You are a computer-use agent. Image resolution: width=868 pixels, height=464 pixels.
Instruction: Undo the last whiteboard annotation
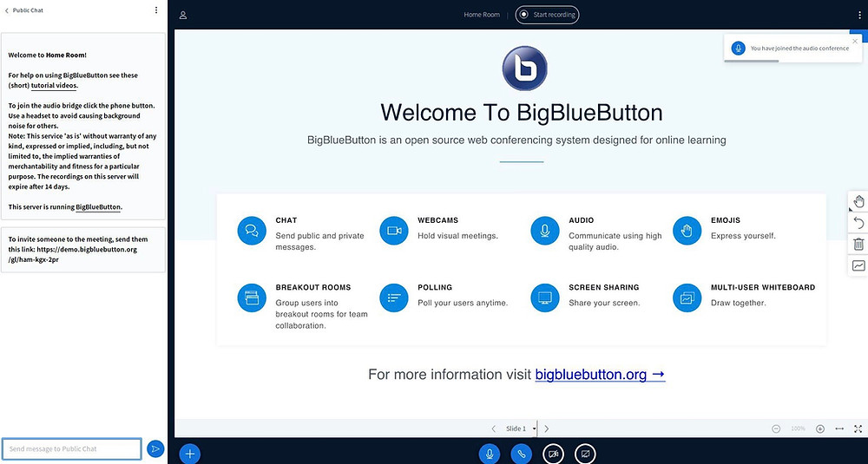858,222
